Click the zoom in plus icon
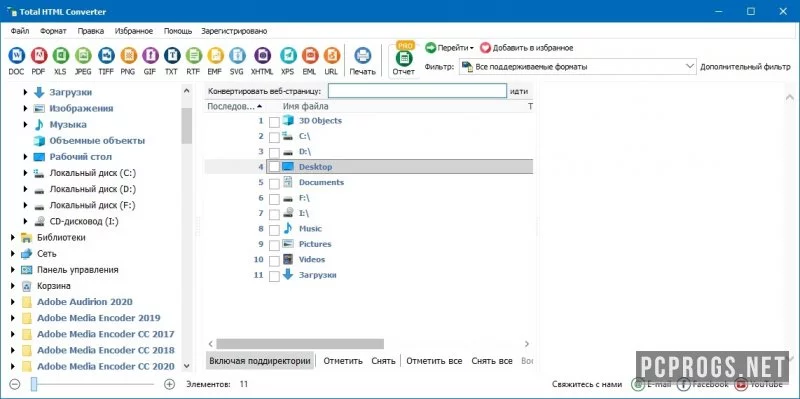Image resolution: width=800 pixels, height=399 pixels. coord(169,384)
